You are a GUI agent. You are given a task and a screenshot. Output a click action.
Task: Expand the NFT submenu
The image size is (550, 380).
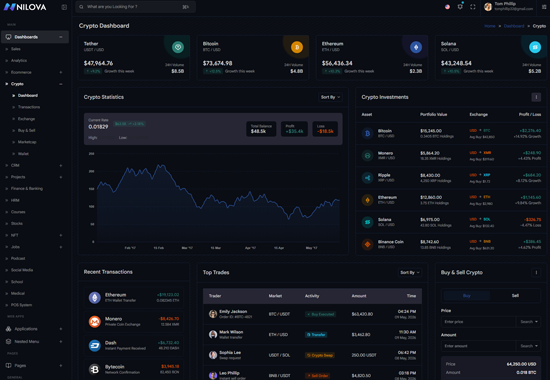pos(61,235)
